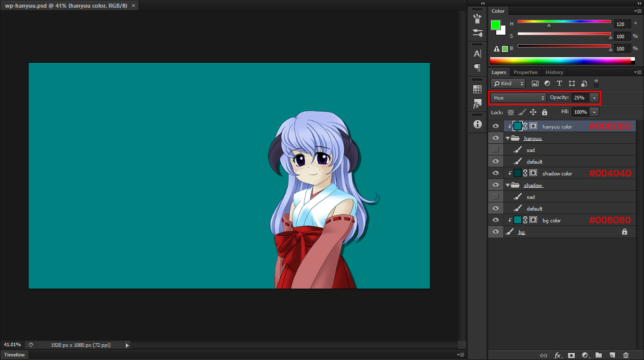Filter layers by pixel layers icon

click(535, 83)
